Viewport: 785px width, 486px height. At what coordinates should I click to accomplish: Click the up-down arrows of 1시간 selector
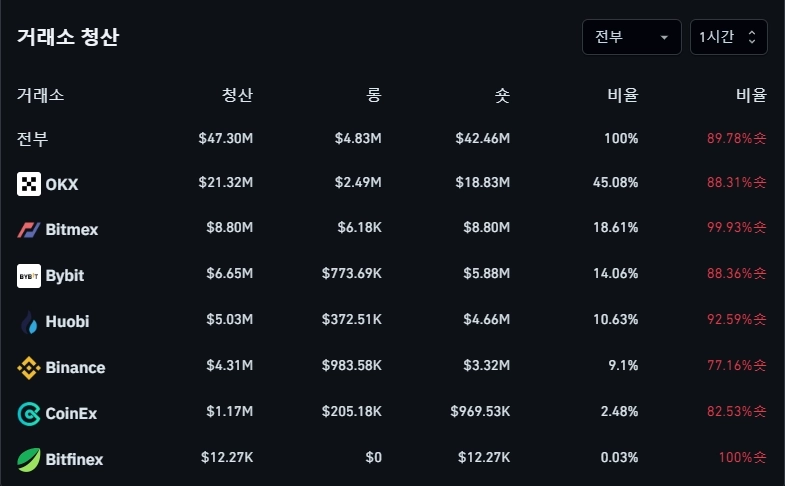(752, 37)
